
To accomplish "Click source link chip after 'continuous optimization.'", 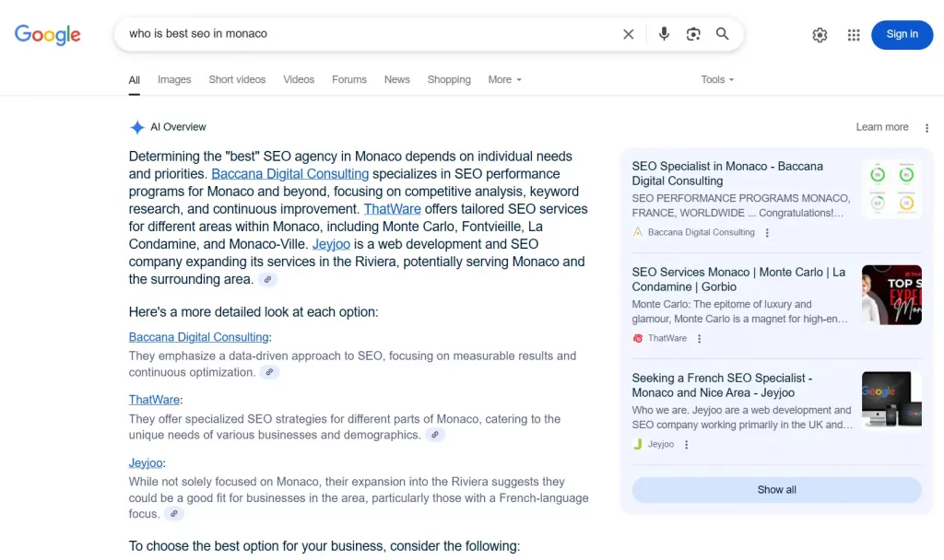I will tap(269, 372).
